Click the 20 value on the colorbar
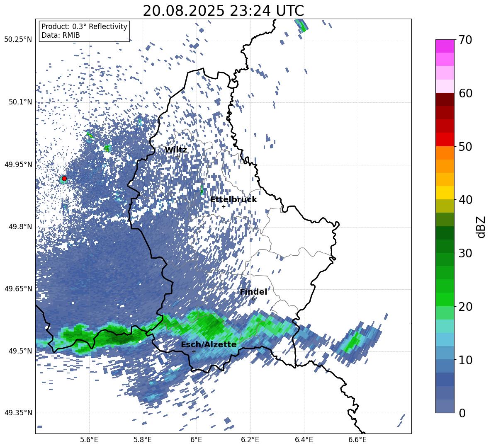The image size is (491, 448). tap(465, 307)
